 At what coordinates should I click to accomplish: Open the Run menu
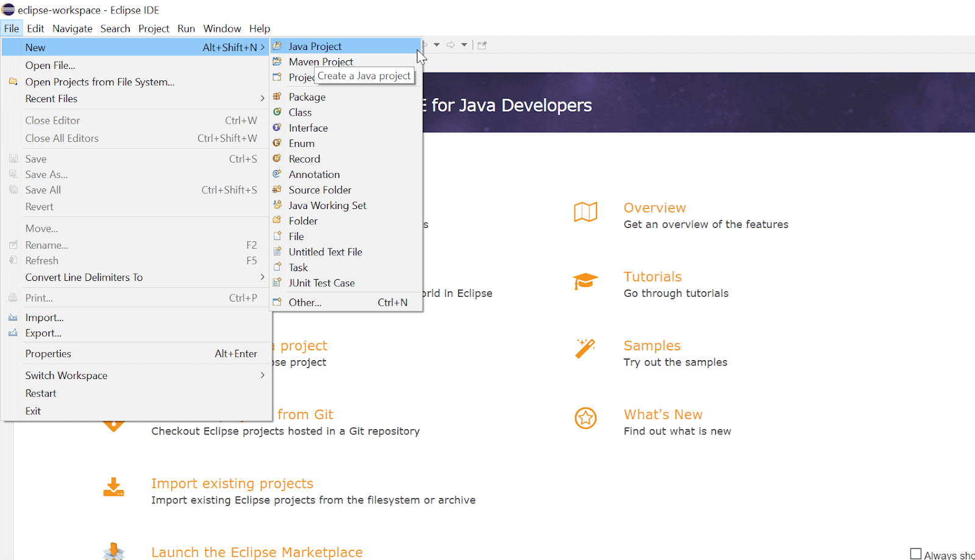[186, 29]
